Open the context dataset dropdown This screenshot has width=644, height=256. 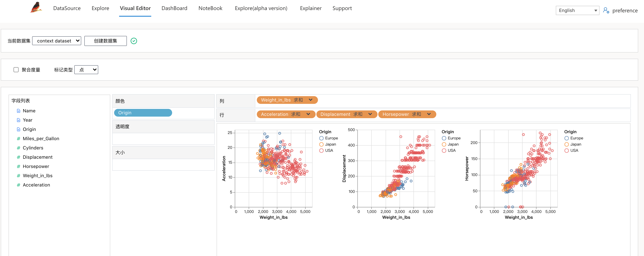[57, 41]
